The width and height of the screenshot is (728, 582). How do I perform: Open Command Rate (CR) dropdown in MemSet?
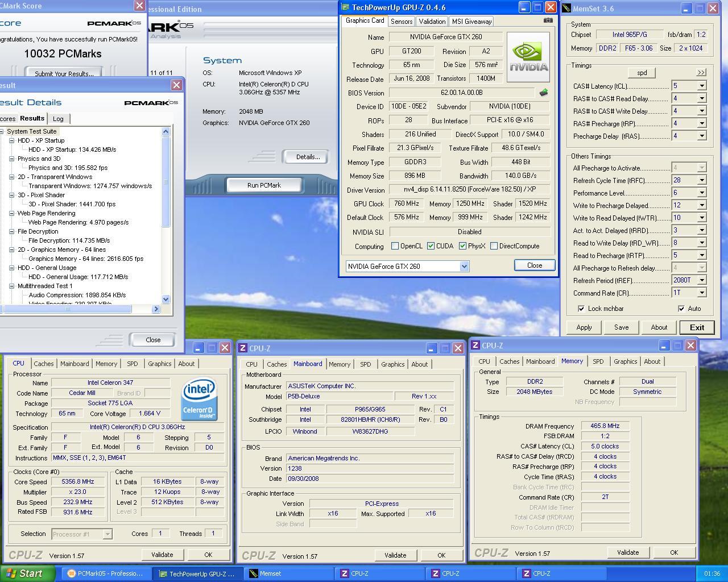click(702, 293)
